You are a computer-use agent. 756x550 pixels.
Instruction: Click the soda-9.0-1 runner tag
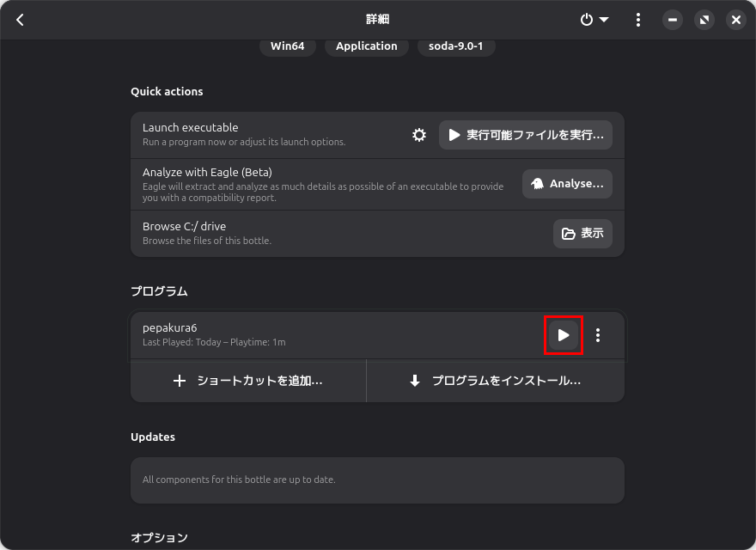click(455, 46)
